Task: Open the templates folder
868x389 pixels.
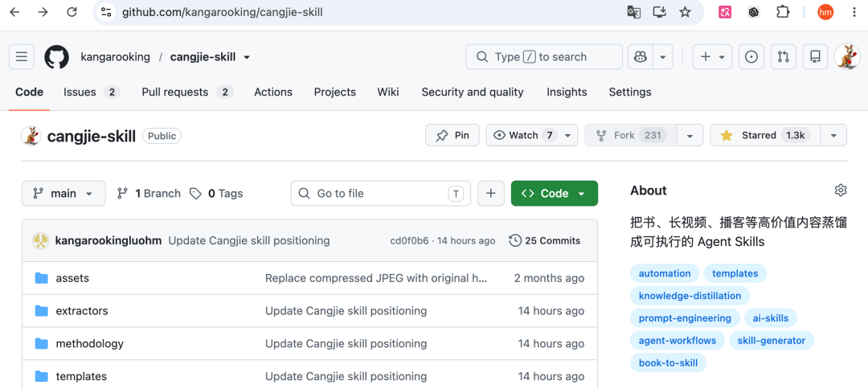Action: (81, 376)
